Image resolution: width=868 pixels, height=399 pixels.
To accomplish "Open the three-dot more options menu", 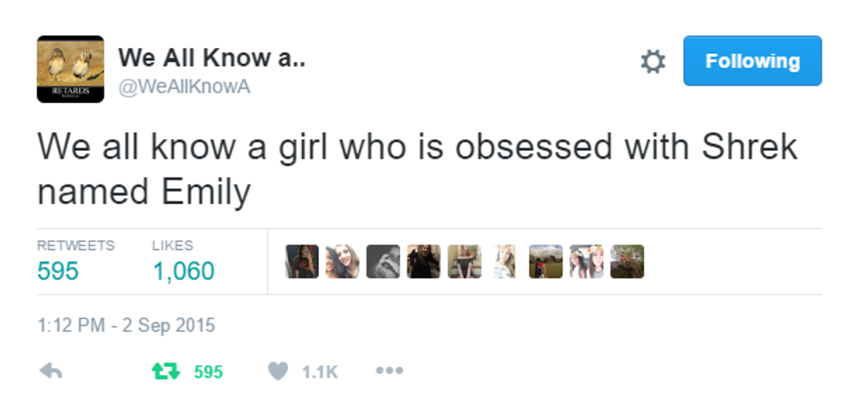I will pos(388,371).
